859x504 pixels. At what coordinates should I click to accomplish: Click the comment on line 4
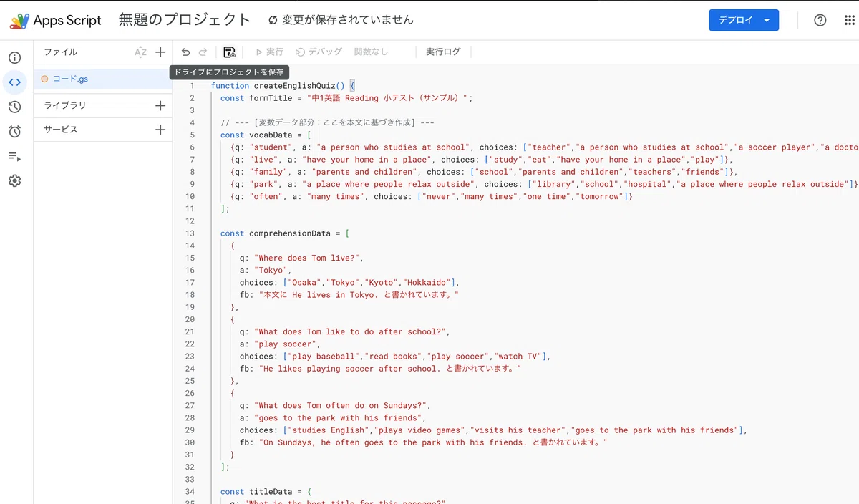pos(328,123)
